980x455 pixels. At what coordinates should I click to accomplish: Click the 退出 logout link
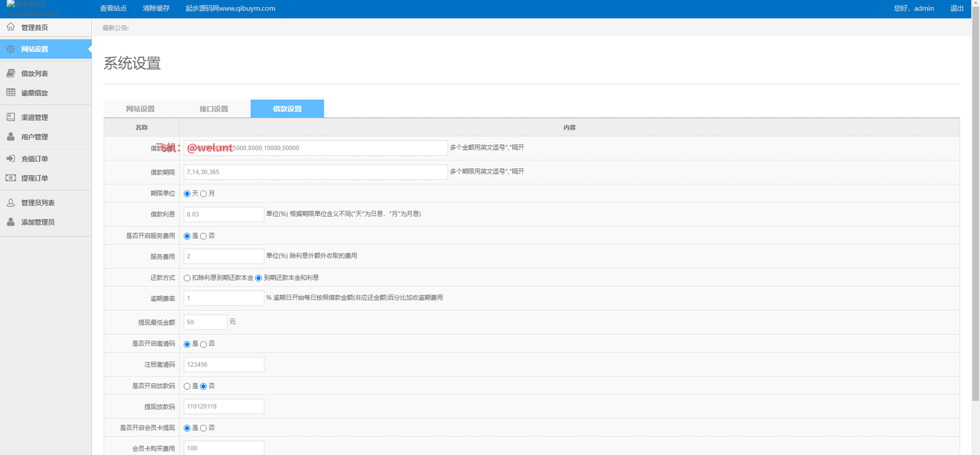click(x=957, y=9)
